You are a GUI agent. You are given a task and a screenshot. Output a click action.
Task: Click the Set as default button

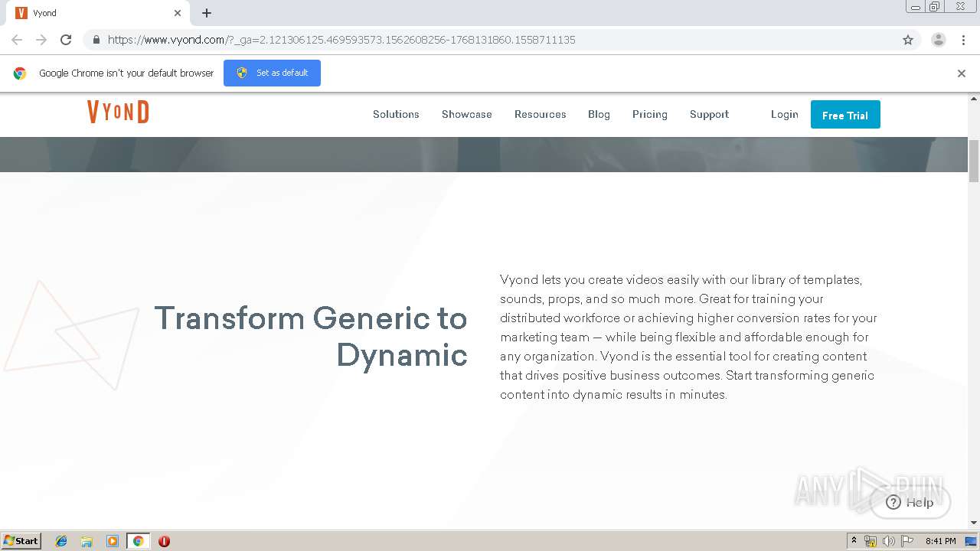point(272,73)
